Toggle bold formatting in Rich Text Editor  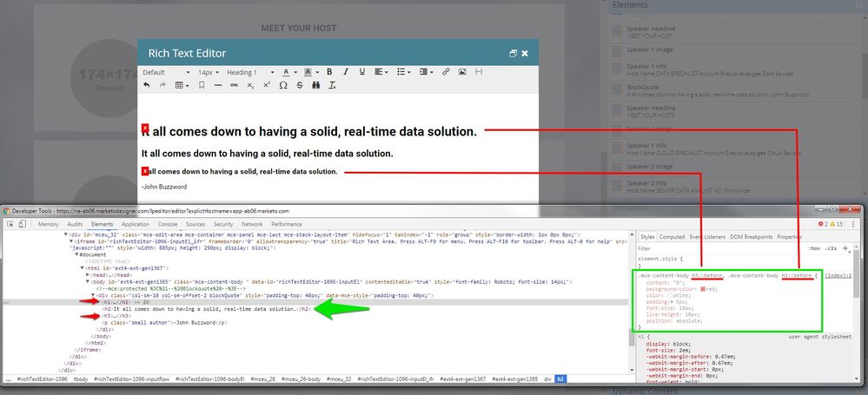pos(329,72)
